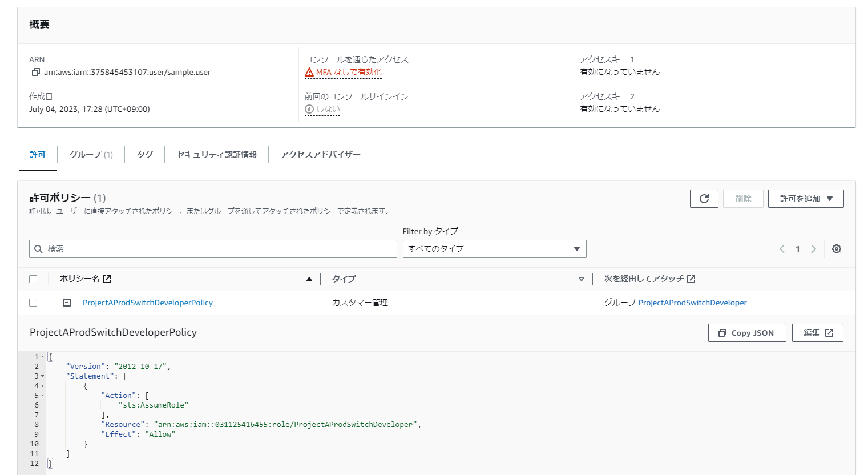Screen dimensions: 868x475
Task: Click the ProjectAProdSwitchDeveloperPolicy JSON panel heading
Action: click(113, 332)
